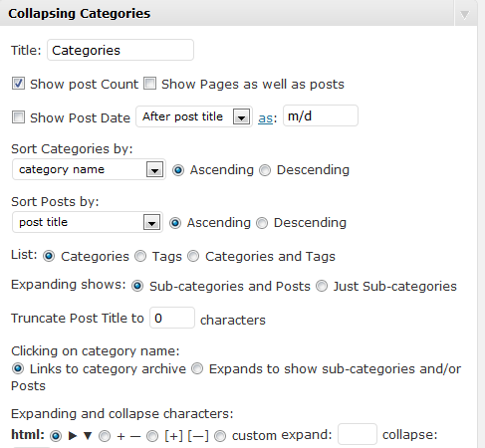Image resolution: width=485 pixels, height=448 pixels.
Task: Uncheck Show post Count checkbox
Action: (x=18, y=84)
